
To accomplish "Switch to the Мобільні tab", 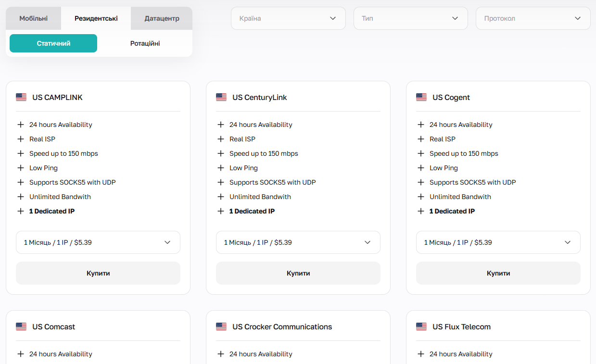I will pos(34,18).
